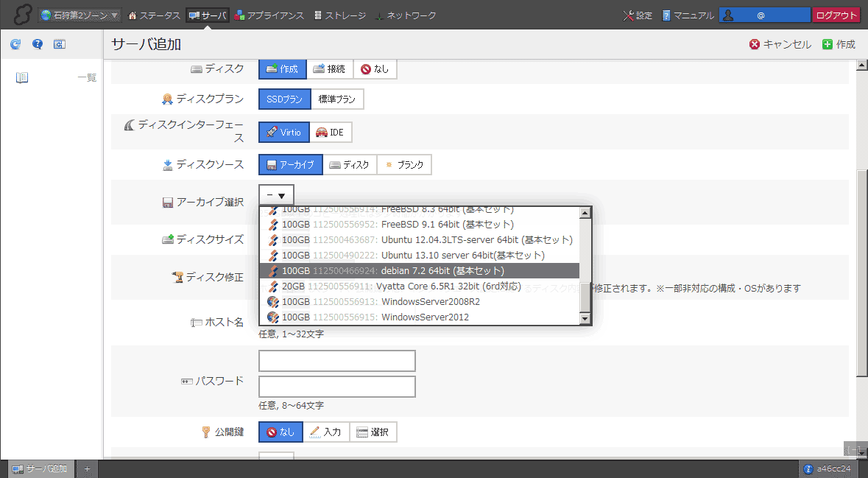Open 設定 with the wrench icon
Viewport: 868px width, 478px height.
coord(637,15)
